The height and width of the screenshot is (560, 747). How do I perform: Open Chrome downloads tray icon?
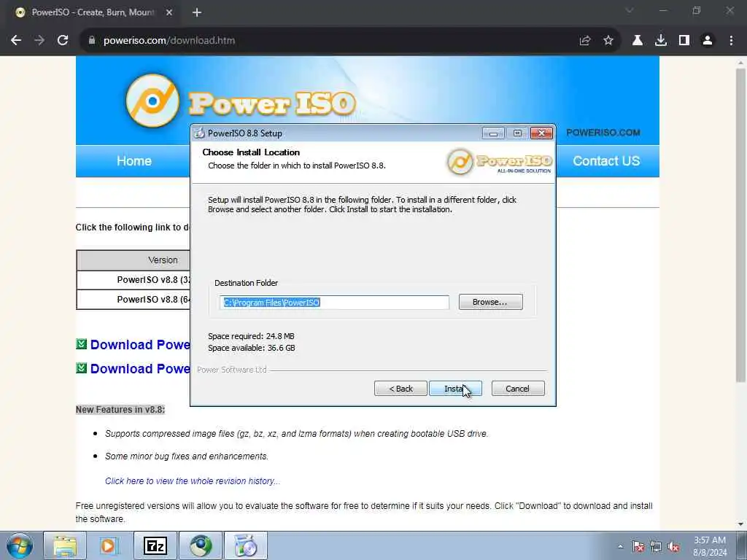[661, 41]
